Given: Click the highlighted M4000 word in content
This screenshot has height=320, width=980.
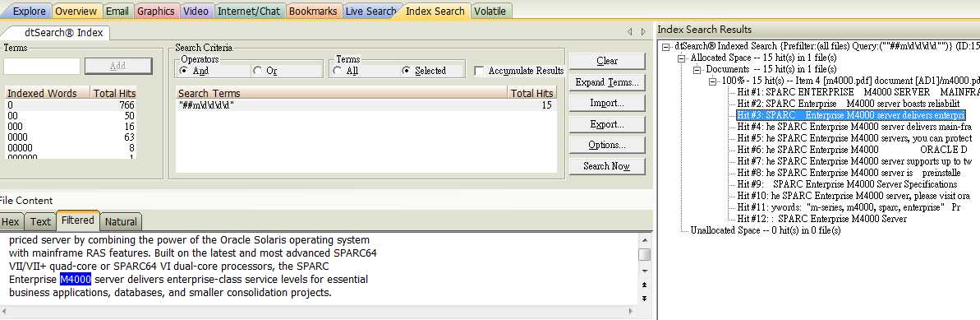Looking at the screenshot, I should [76, 280].
